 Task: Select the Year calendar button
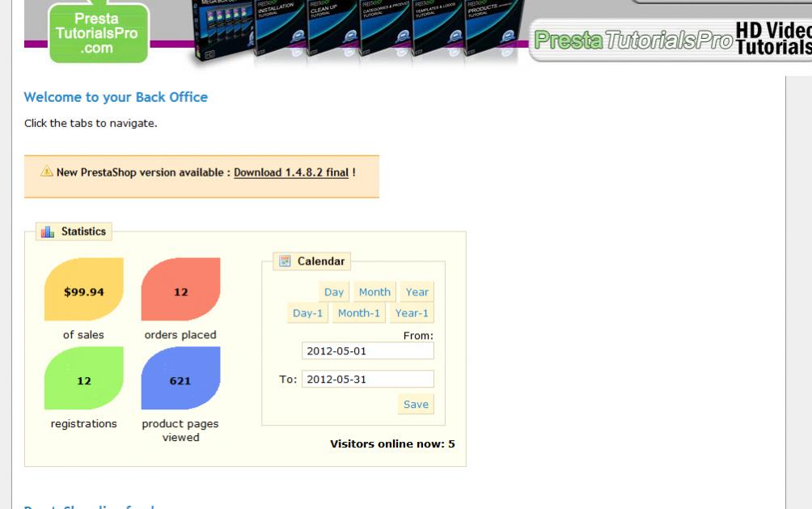click(417, 292)
